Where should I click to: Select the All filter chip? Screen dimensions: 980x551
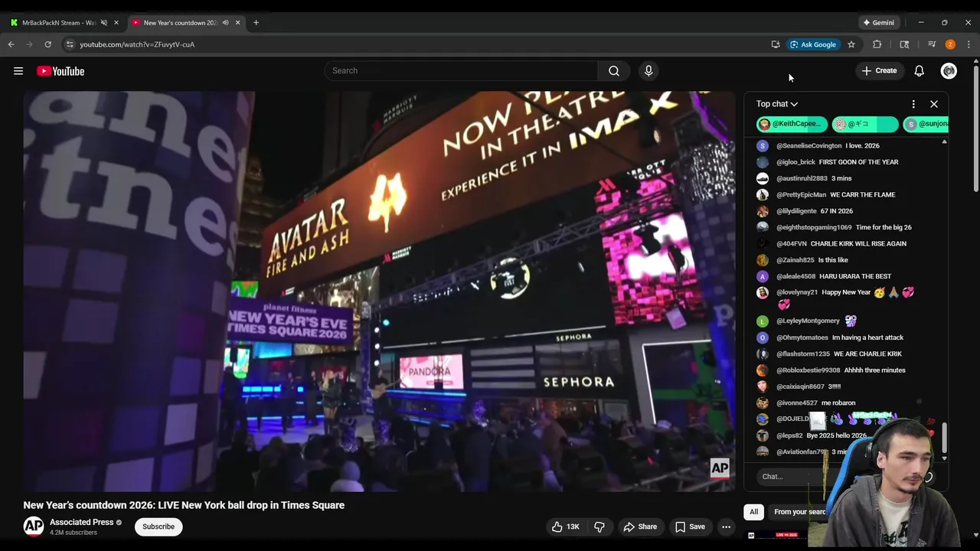(753, 512)
